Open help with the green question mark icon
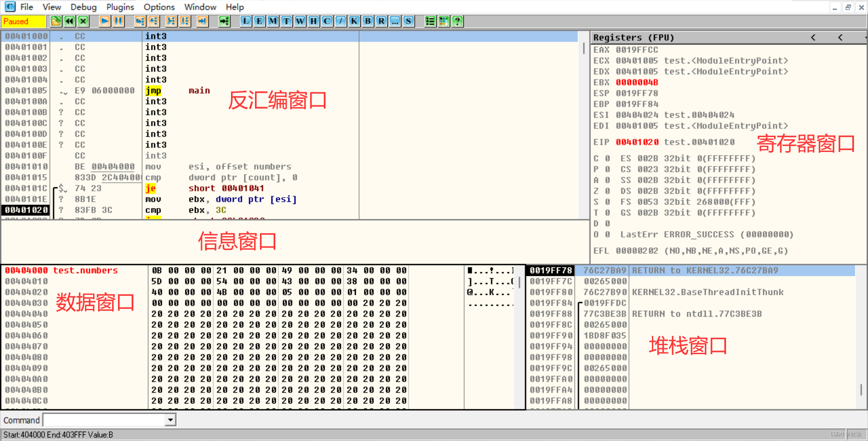 click(x=458, y=21)
